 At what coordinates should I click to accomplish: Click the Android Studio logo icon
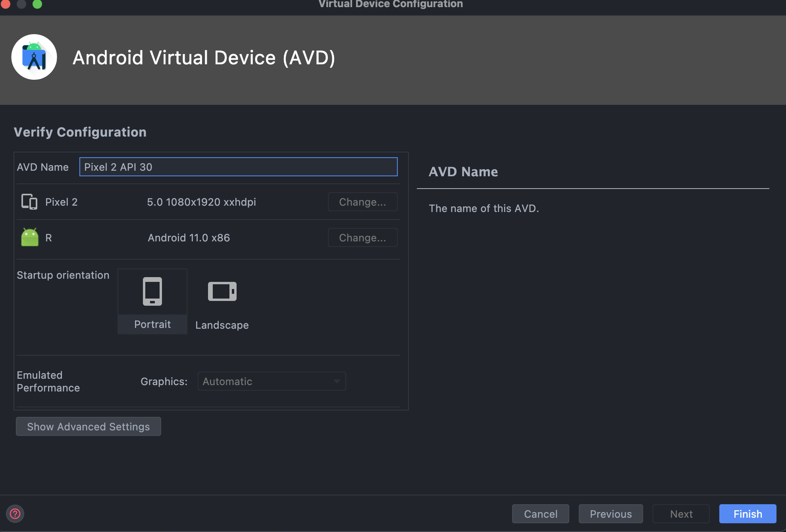pos(34,57)
